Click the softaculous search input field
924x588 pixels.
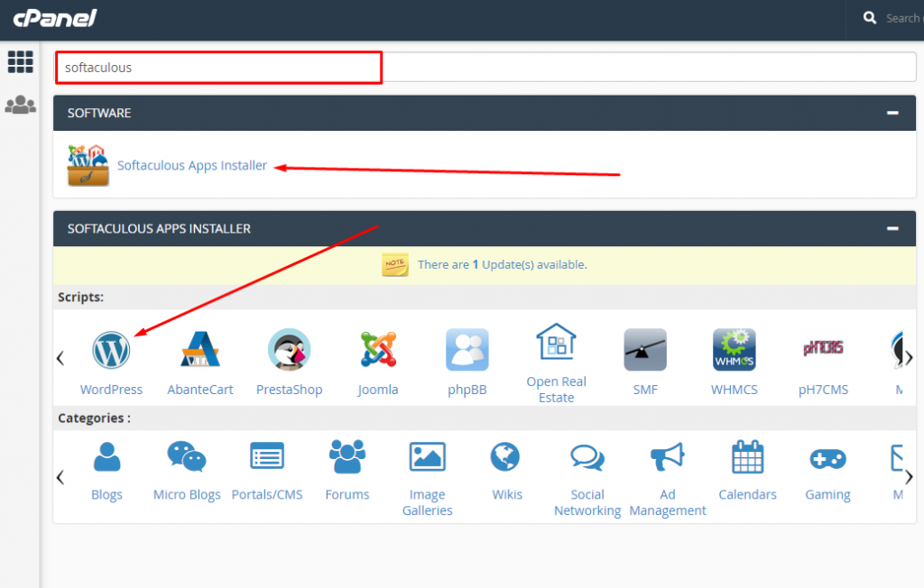[218, 67]
